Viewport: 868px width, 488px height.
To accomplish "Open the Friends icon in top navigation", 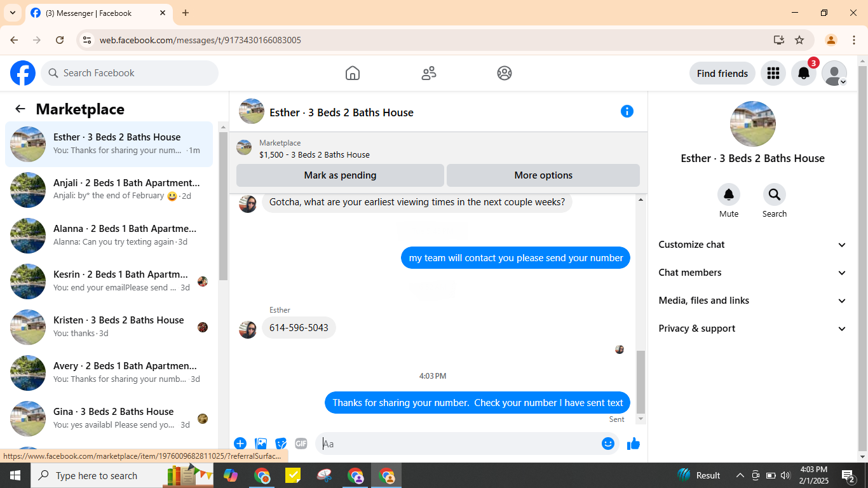I will [x=429, y=73].
